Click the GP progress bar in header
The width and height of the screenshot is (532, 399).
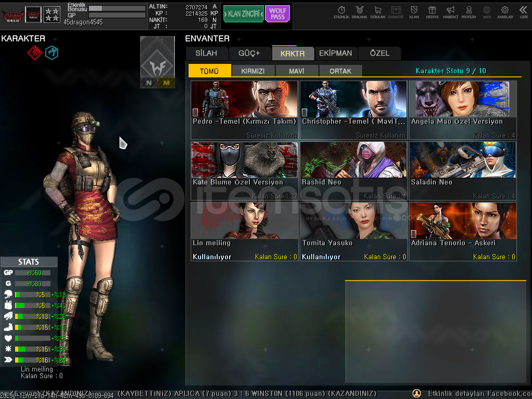(x=117, y=15)
